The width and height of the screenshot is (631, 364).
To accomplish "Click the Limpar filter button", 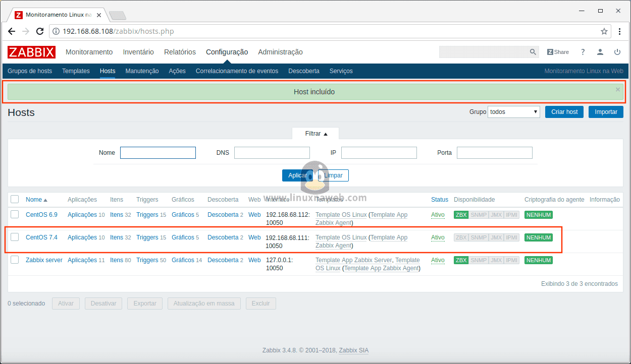I will (333, 175).
